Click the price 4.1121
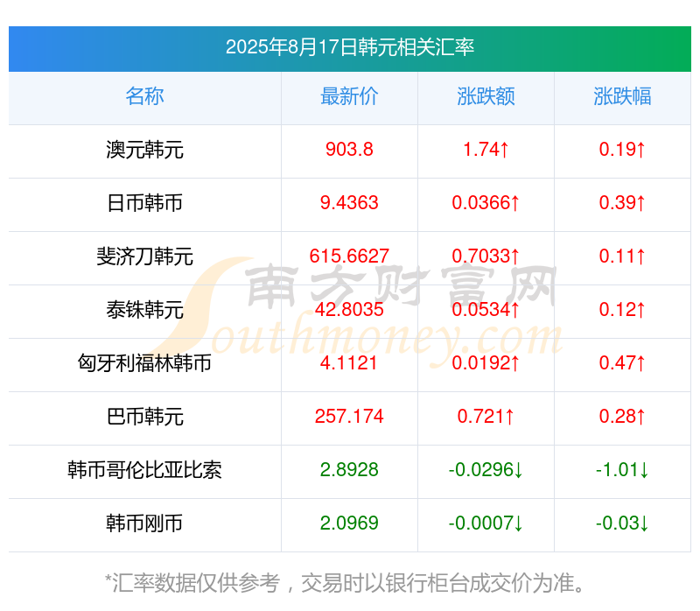 tap(349, 363)
